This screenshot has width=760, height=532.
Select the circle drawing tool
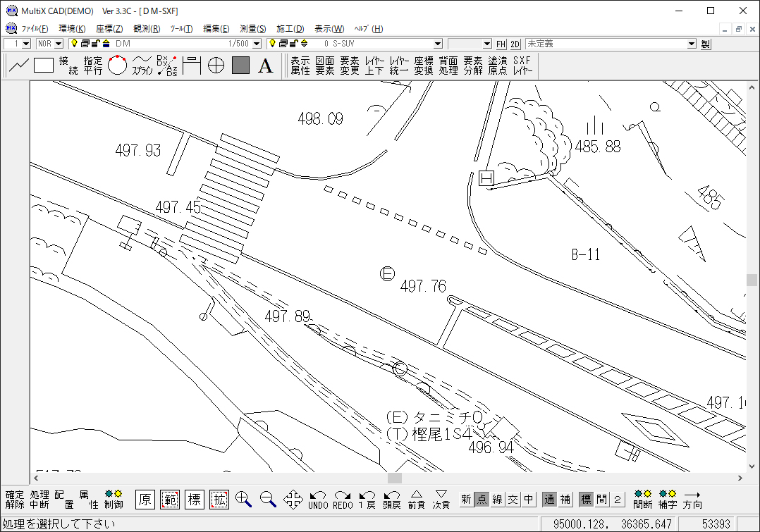point(117,66)
